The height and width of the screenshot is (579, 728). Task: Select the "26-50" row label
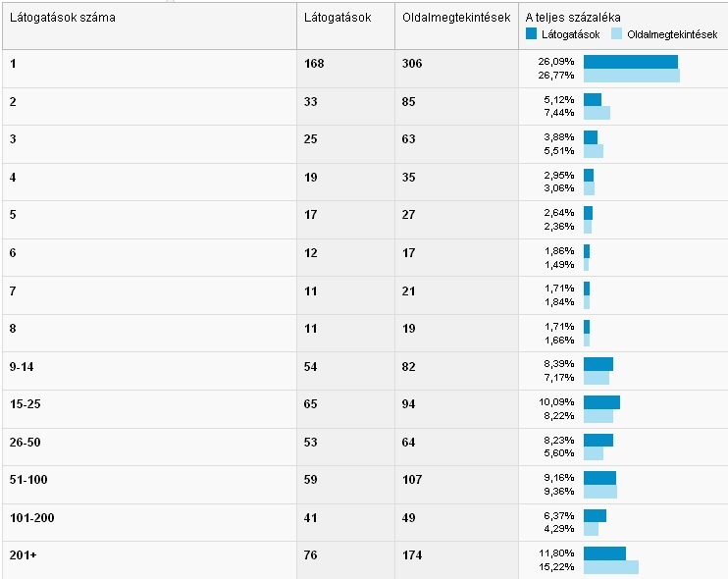tap(25, 442)
